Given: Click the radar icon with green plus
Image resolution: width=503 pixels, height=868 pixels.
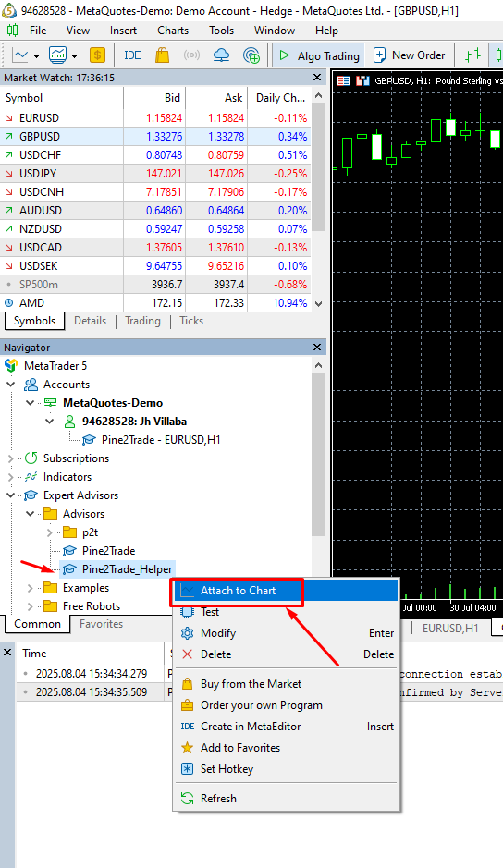Looking at the screenshot, I should click(x=251, y=55).
